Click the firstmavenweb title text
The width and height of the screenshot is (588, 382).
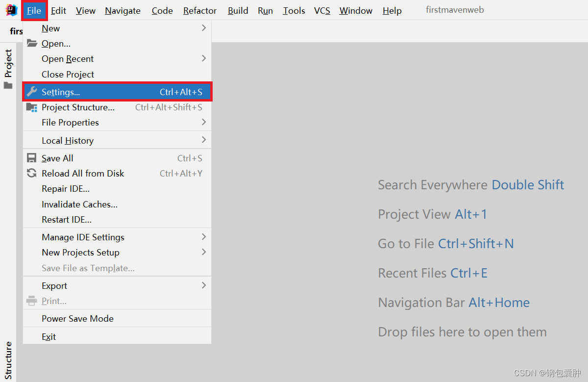point(455,10)
